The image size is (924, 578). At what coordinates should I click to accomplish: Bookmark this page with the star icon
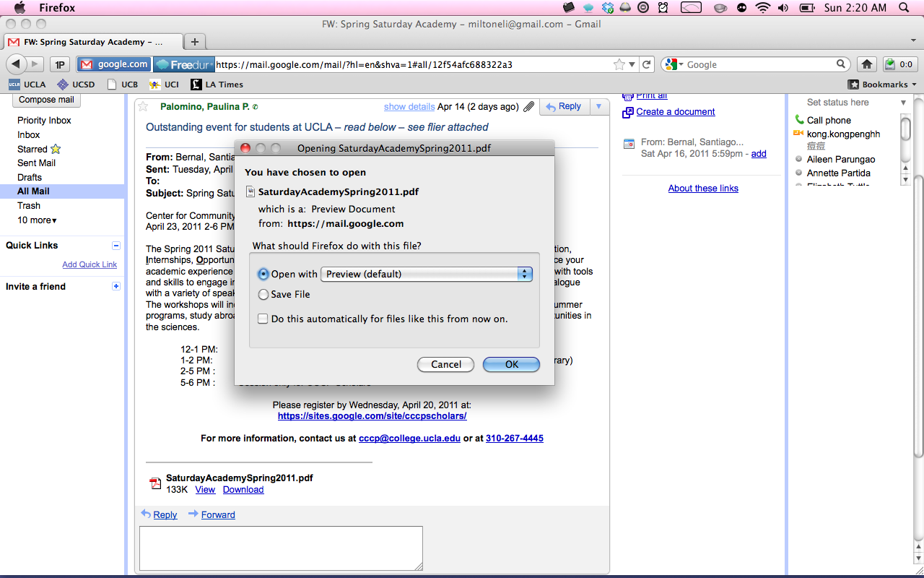pyautogui.click(x=619, y=64)
